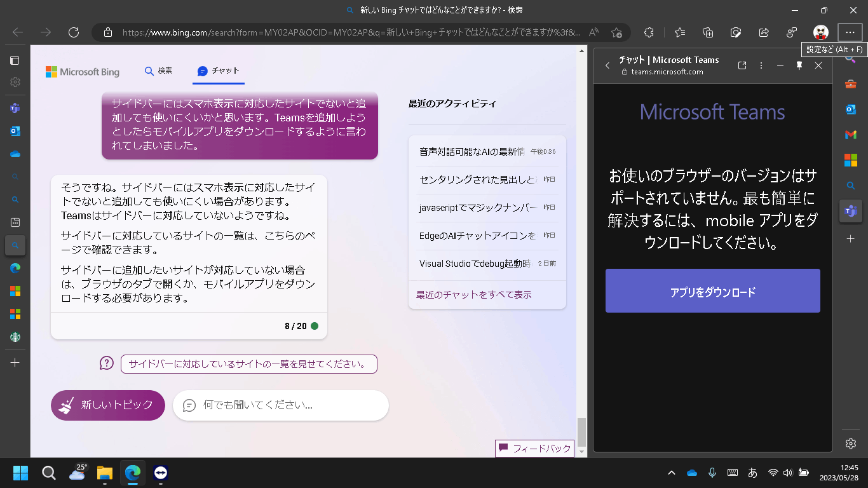Unpin the Teams sidebar panel
This screenshot has width=868, height=488.
799,65
